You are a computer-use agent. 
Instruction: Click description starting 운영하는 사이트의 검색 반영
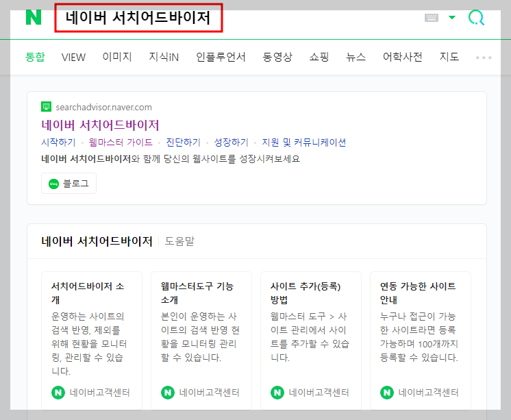(89, 344)
